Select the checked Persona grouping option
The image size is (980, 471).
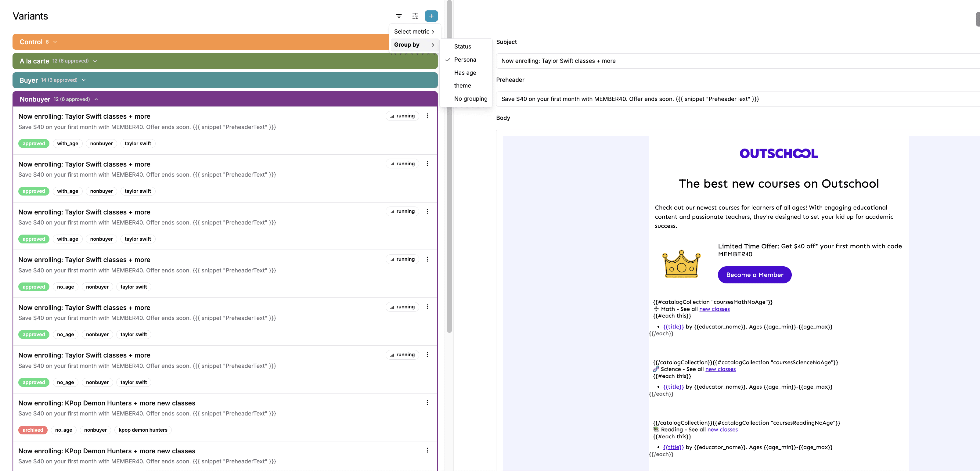(x=465, y=60)
